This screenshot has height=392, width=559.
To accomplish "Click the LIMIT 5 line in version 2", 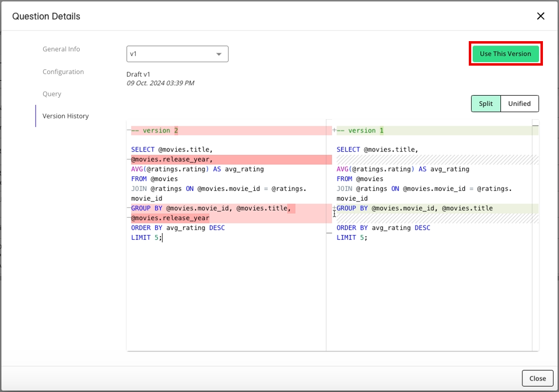I will pyautogui.click(x=146, y=238).
